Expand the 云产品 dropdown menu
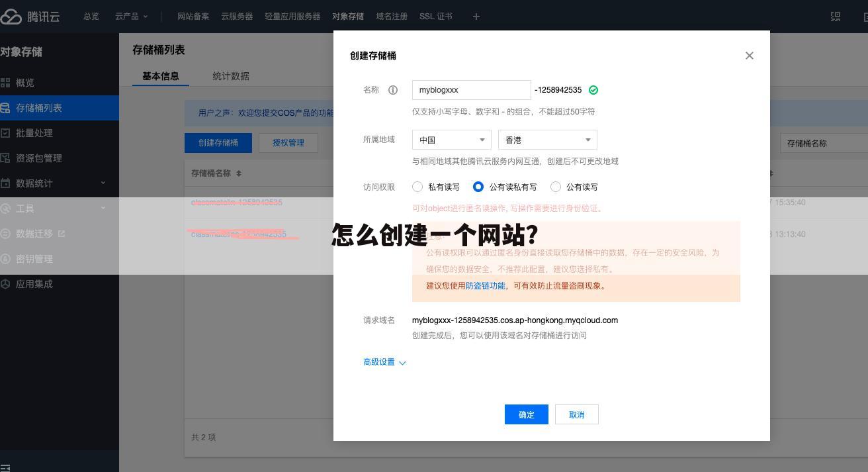The height and width of the screenshot is (472, 868). pyautogui.click(x=131, y=17)
